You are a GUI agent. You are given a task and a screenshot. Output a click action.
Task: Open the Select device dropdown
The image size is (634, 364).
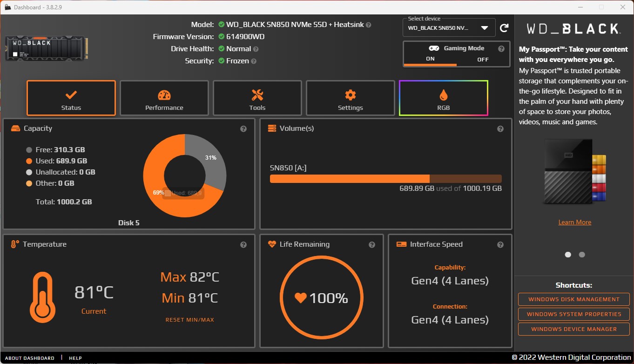click(449, 28)
